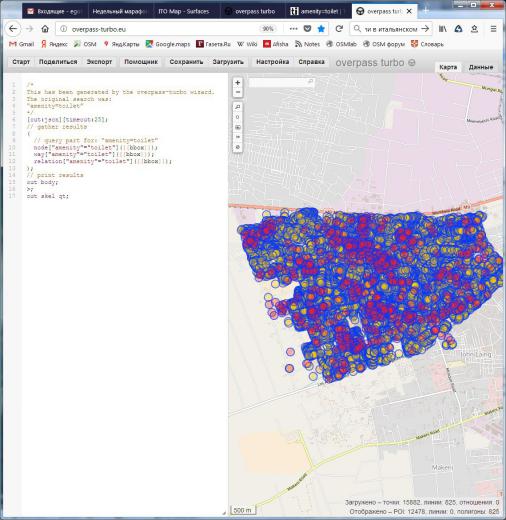Toggle data overlay visibility control
The image size is (506, 520).
click(237, 147)
